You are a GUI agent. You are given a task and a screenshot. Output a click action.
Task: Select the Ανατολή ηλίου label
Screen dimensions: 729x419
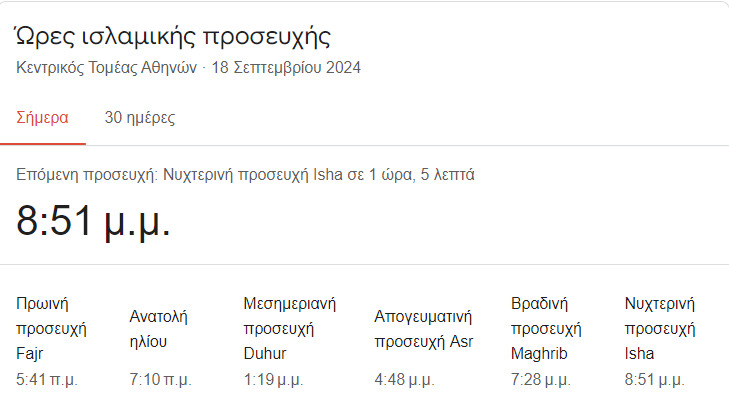pos(159,329)
